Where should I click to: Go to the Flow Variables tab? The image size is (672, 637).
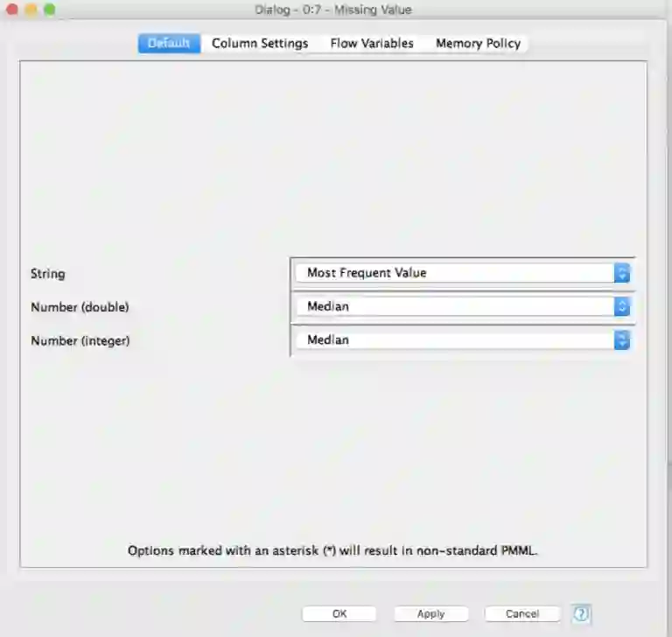(372, 43)
